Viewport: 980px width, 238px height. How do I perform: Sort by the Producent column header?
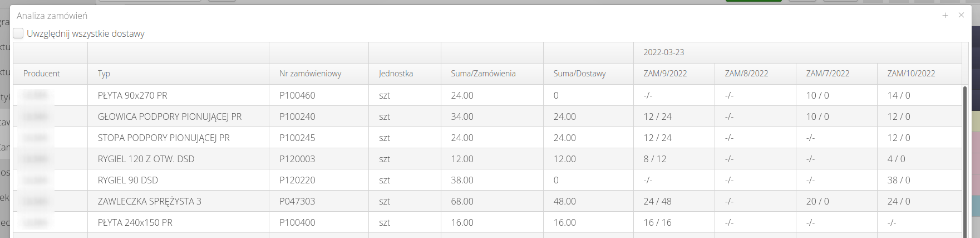click(42, 74)
